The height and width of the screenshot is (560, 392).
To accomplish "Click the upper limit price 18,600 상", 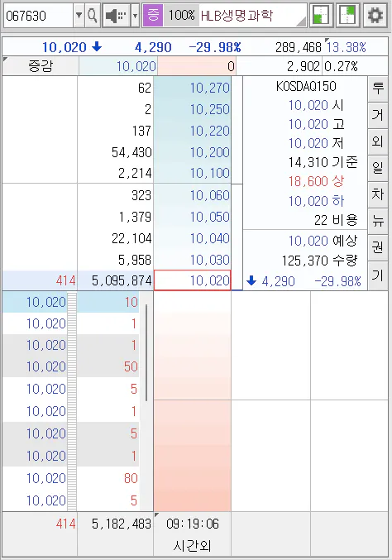I will coord(316,181).
